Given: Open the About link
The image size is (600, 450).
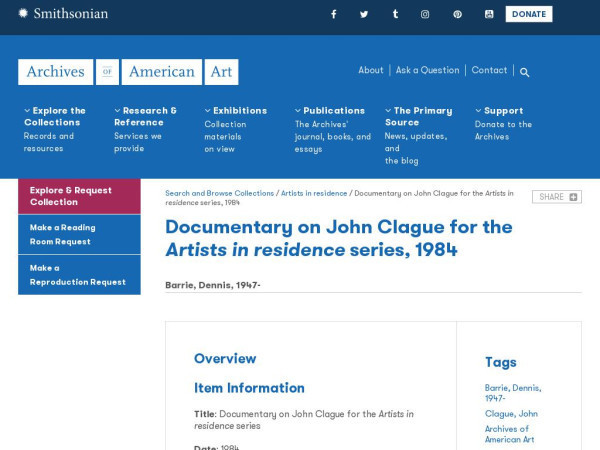Looking at the screenshot, I should (371, 70).
